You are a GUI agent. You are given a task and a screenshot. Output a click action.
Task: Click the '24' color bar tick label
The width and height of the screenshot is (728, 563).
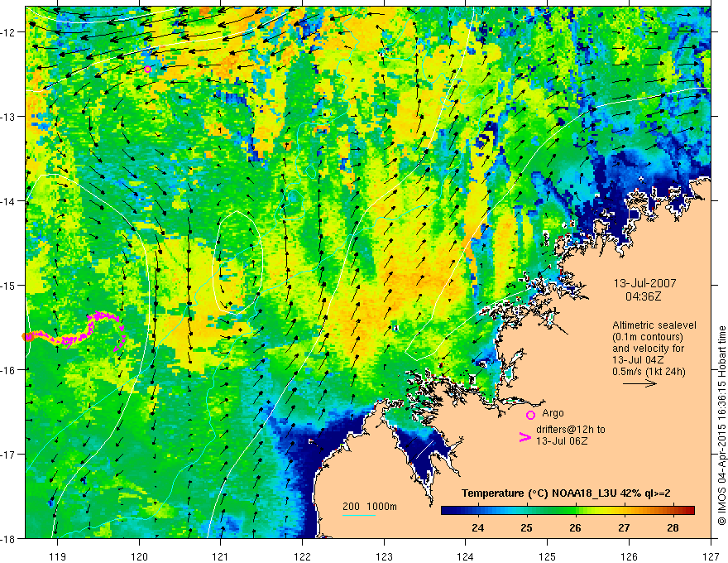click(478, 527)
